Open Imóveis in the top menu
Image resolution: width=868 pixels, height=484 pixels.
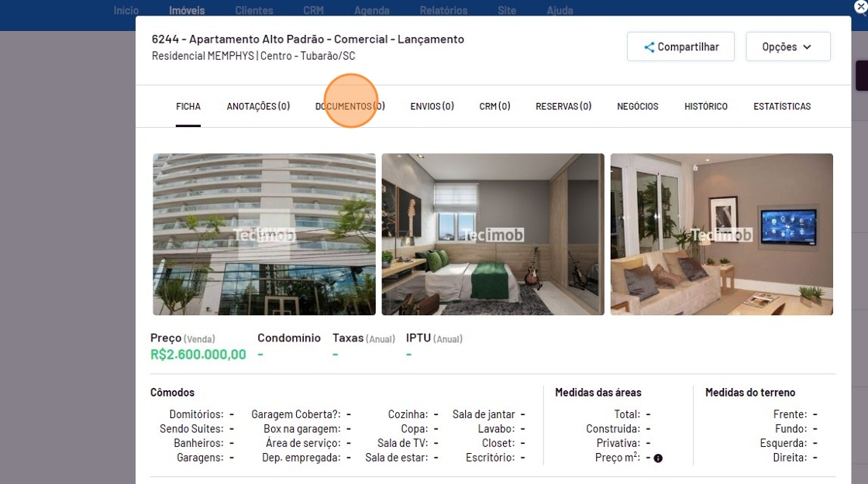click(187, 11)
